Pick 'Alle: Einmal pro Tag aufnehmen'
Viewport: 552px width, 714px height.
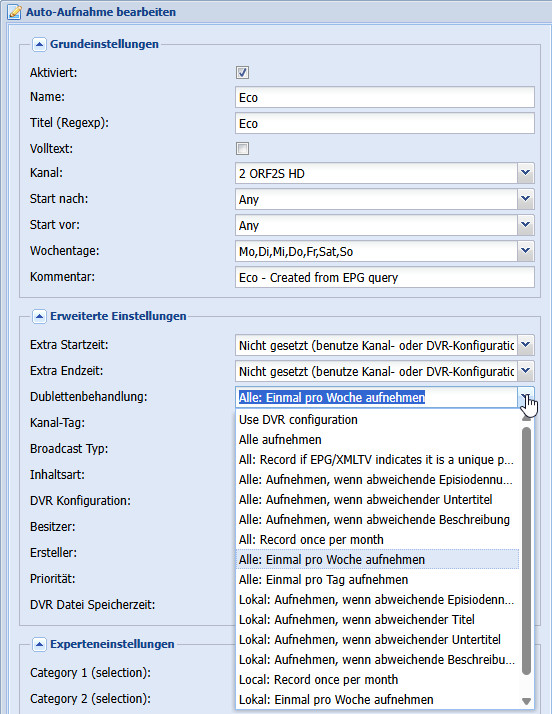tap(378, 580)
